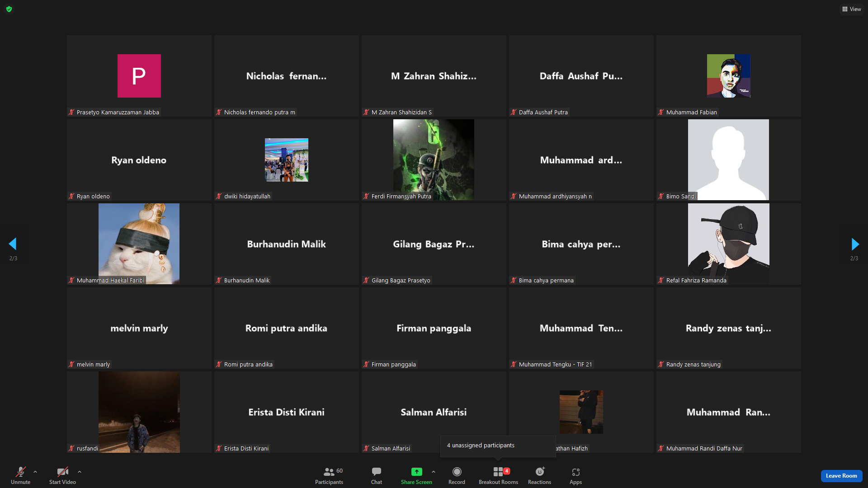The height and width of the screenshot is (488, 868).
Task: Click the Gilang Bagaz Prasetyo name label
Action: pos(401,281)
